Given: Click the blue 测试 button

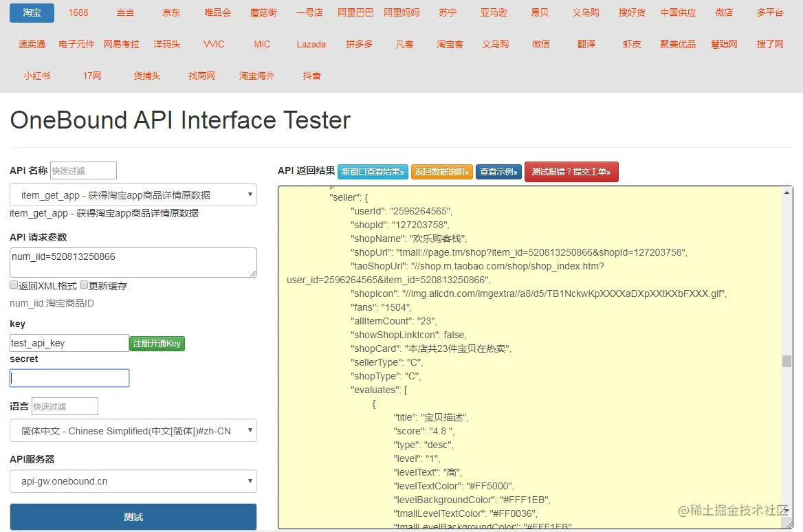Looking at the screenshot, I should coord(133,517).
